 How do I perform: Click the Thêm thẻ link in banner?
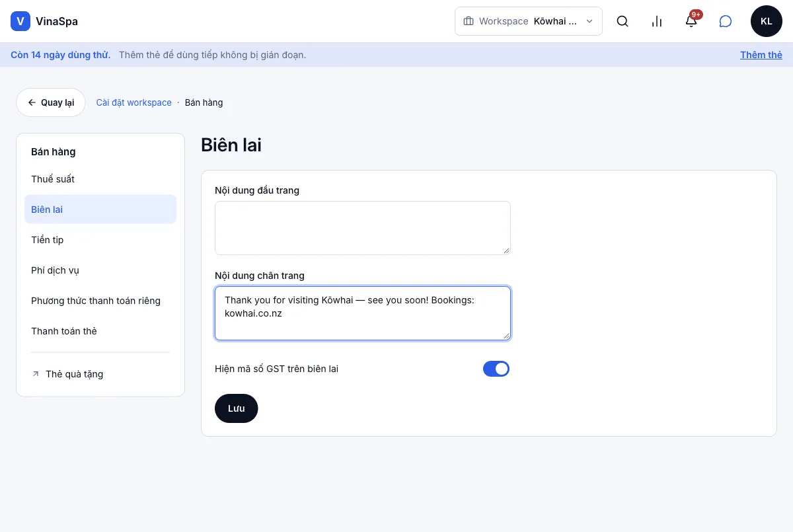pos(761,55)
